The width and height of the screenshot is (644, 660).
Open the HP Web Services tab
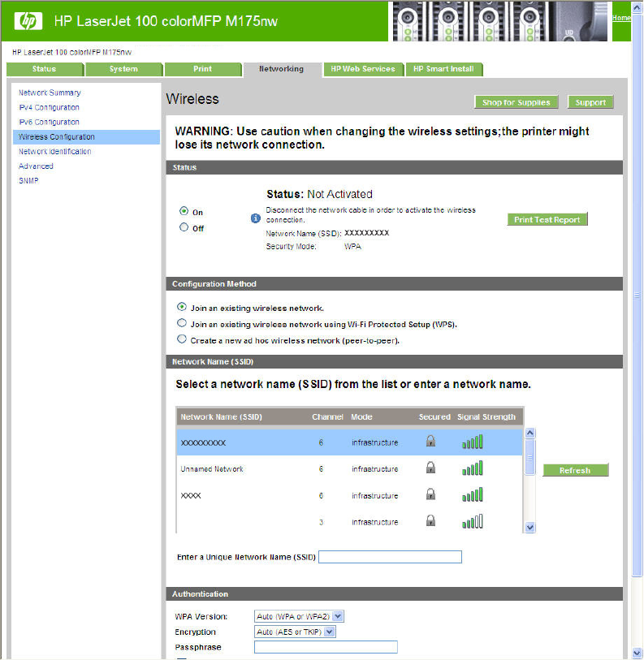click(x=363, y=69)
